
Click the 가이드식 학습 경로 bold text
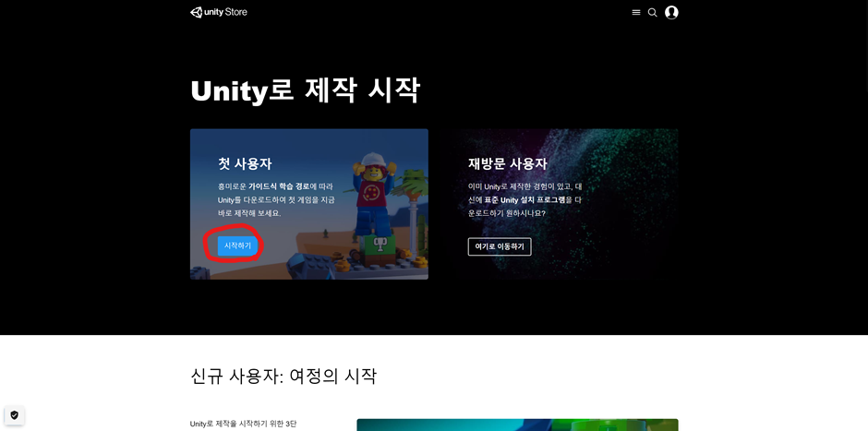[x=279, y=186]
